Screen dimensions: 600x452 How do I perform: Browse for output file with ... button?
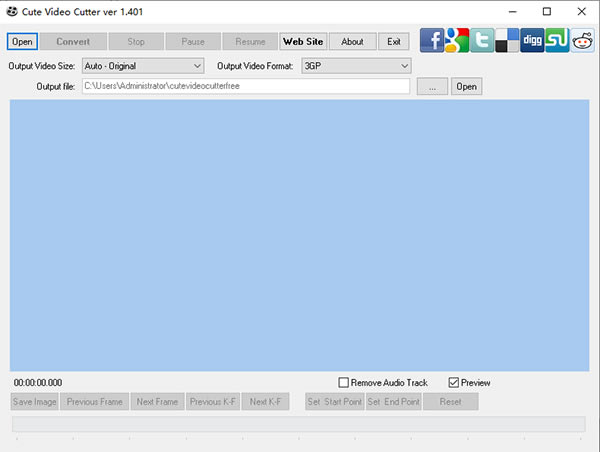(432, 86)
